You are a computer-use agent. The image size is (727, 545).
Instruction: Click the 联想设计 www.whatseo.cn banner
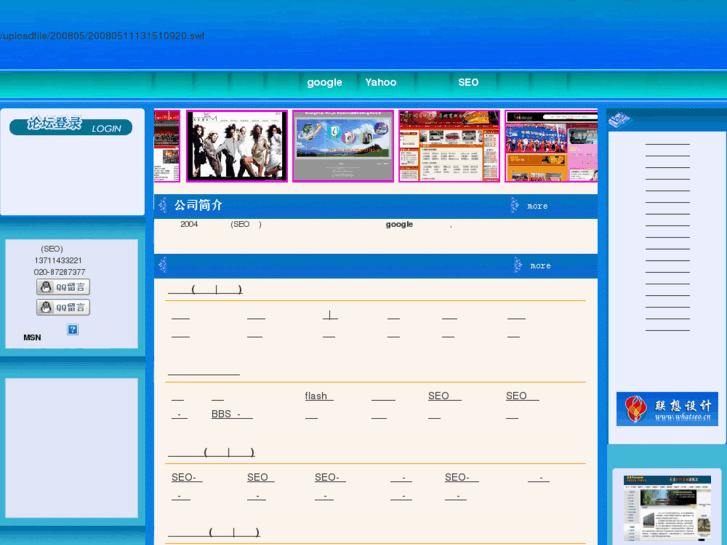click(x=667, y=409)
